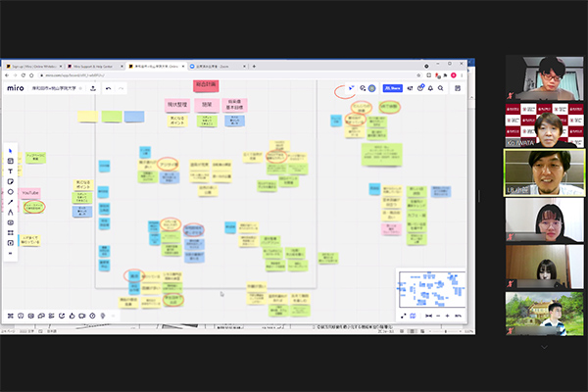Click the collaborator avatar in Miro's top bar
This screenshot has height=392, width=588.
pyautogui.click(x=371, y=88)
